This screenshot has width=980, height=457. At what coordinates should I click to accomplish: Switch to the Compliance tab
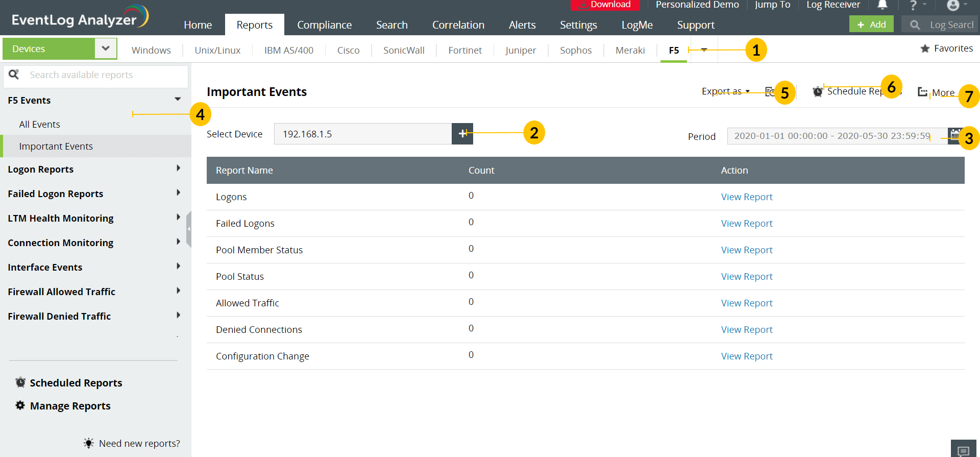coord(325,25)
